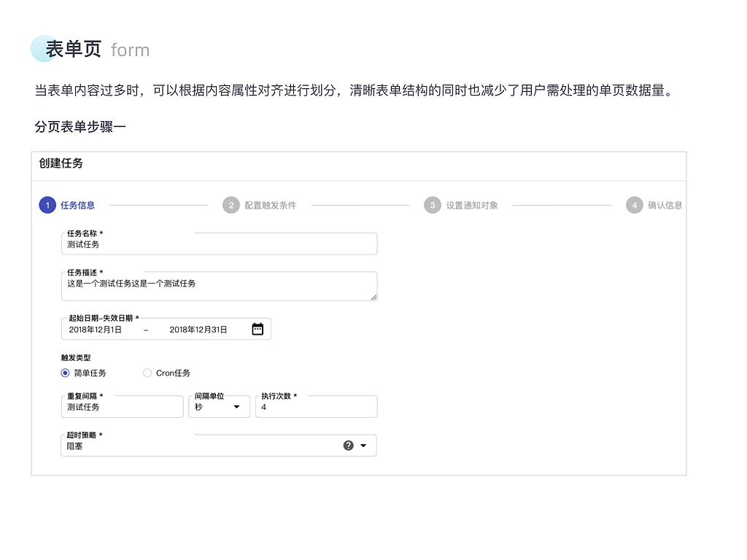The height and width of the screenshot is (560, 747).
Task: Open the 间隔单位 dropdown showing 秒
Action: (x=219, y=406)
